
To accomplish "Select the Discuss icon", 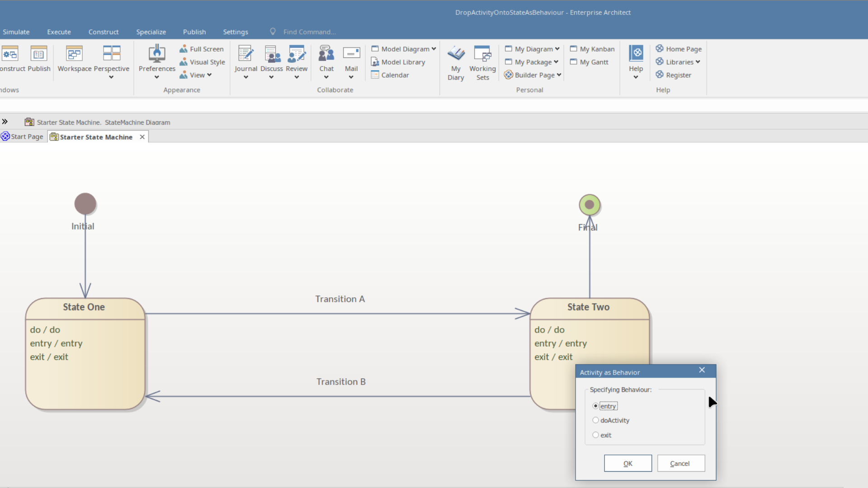I will coord(271,61).
